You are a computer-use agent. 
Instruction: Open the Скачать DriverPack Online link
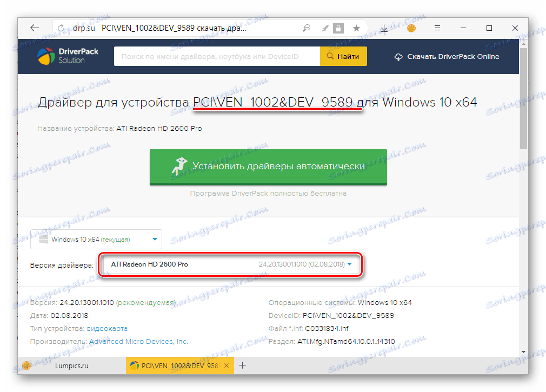[x=447, y=56]
